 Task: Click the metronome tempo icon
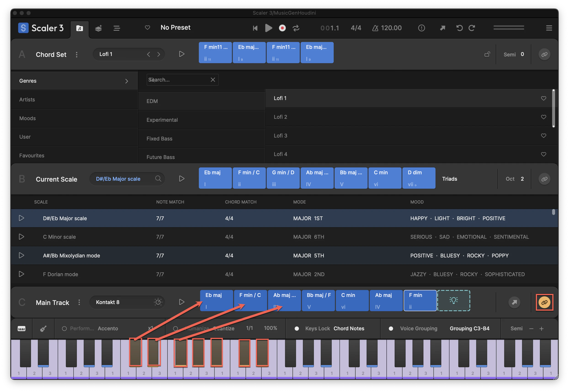tap(375, 28)
